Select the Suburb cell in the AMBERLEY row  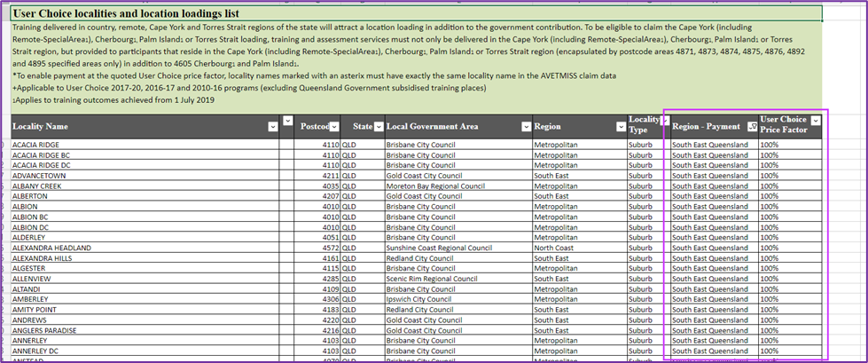coord(648,299)
